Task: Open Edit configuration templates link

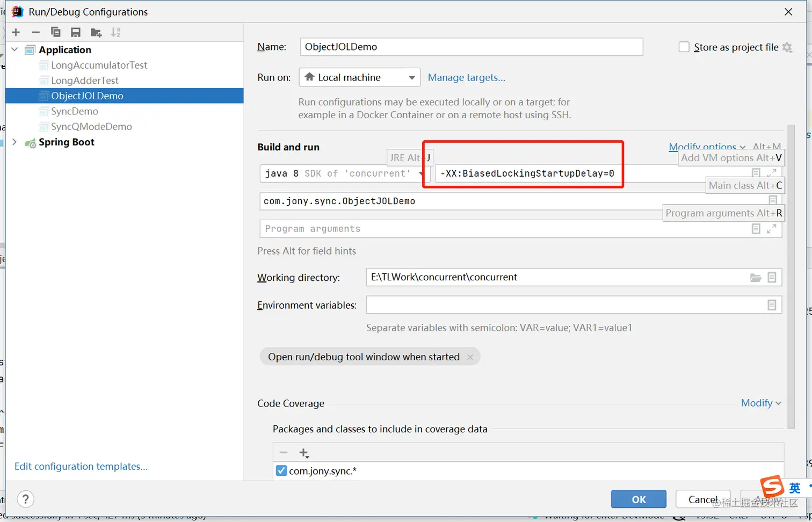Action: click(x=81, y=466)
